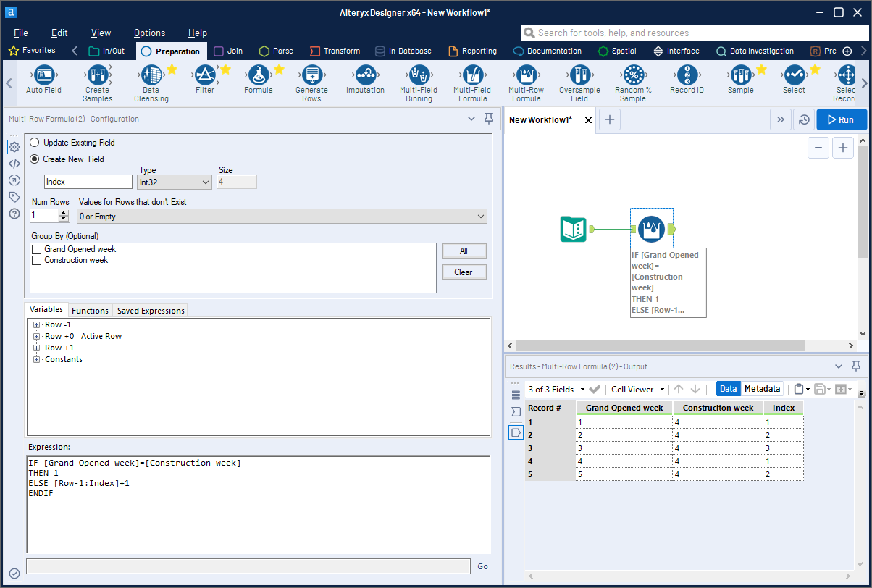Open the Type dropdown showing Int32
This screenshot has width=872, height=588.
click(174, 182)
